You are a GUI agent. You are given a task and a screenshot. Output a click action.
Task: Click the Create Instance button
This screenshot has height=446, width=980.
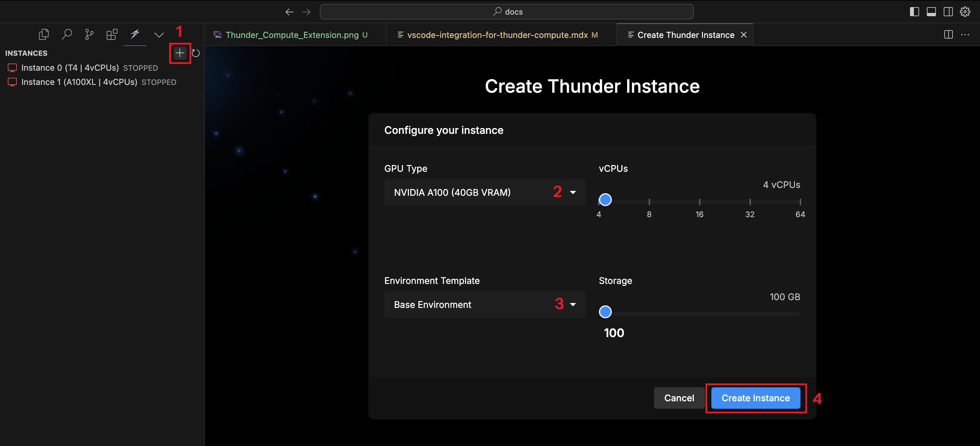[x=755, y=398]
